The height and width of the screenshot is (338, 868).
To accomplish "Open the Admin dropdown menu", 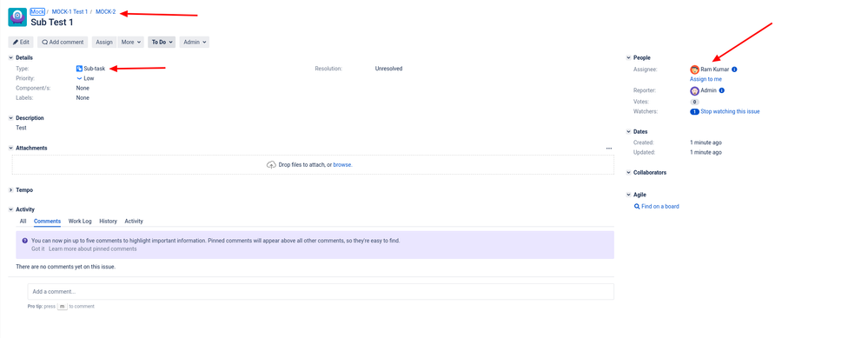I will click(195, 42).
